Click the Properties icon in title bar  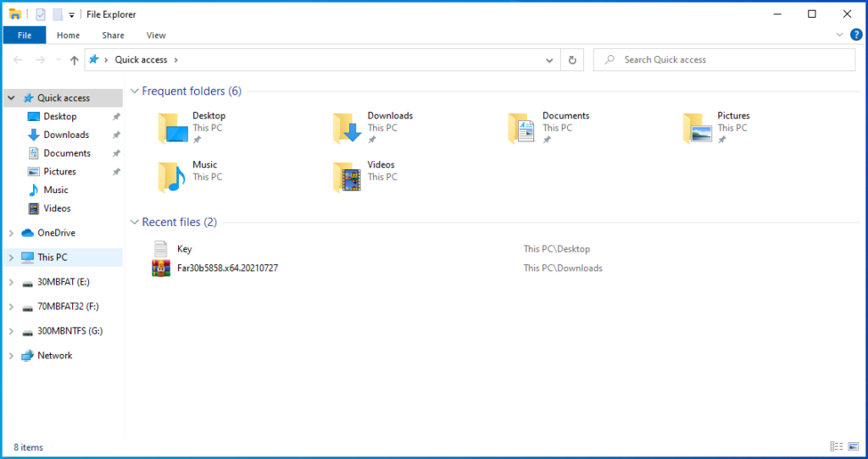pos(40,14)
